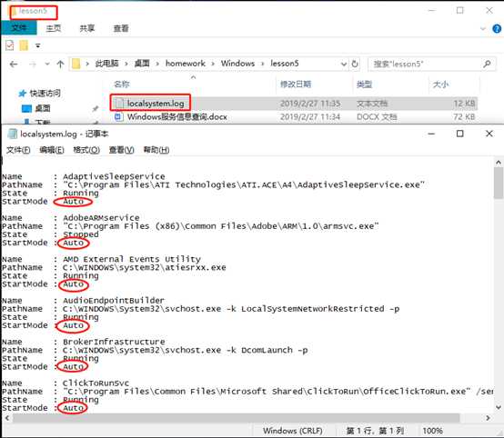The image size is (504, 438).
Task: Click the properties checkmark quick access icon
Action: tap(10, 45)
